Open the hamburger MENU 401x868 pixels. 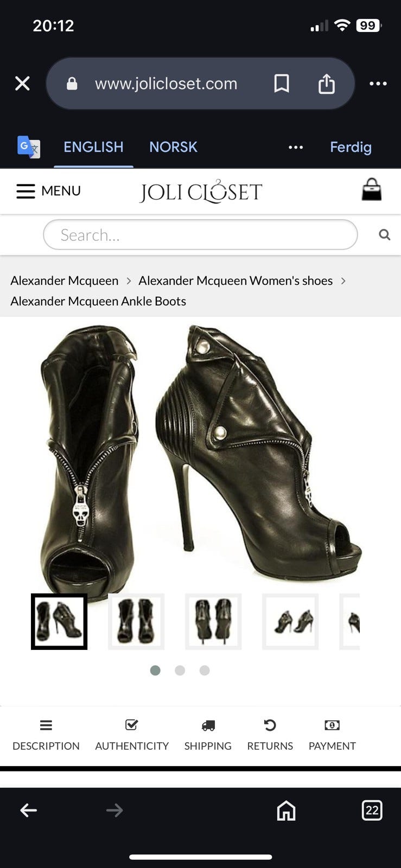tap(48, 191)
